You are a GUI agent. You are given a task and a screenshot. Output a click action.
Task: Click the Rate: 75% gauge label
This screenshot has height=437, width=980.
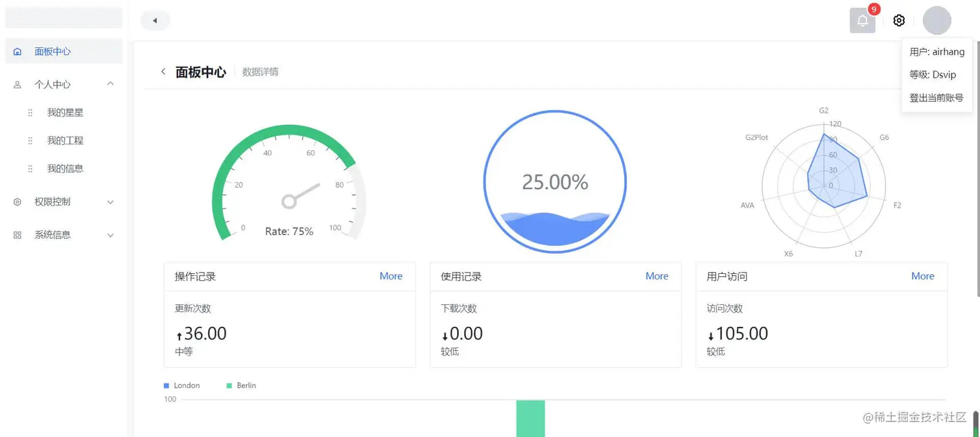click(x=289, y=231)
